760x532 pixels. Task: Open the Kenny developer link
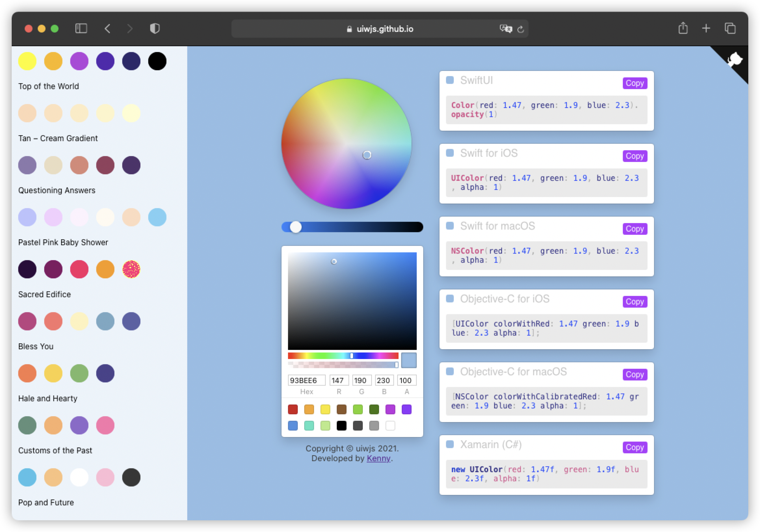pyautogui.click(x=378, y=459)
